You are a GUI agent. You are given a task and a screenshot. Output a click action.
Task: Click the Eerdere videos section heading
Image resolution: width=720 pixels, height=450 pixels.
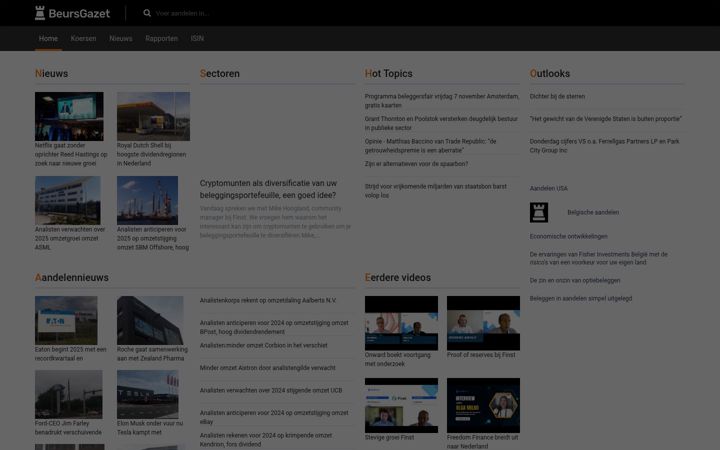pos(398,277)
